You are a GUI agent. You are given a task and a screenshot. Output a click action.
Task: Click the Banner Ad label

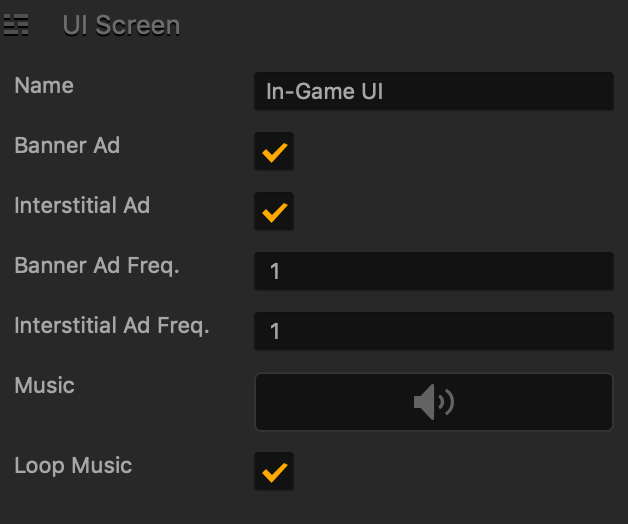[x=67, y=146]
